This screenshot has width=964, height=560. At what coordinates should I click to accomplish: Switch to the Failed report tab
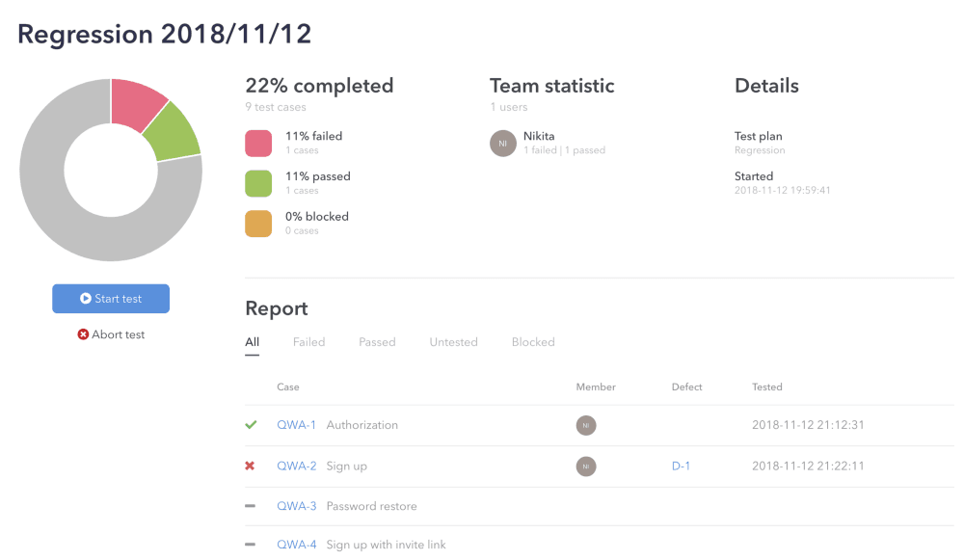point(308,342)
